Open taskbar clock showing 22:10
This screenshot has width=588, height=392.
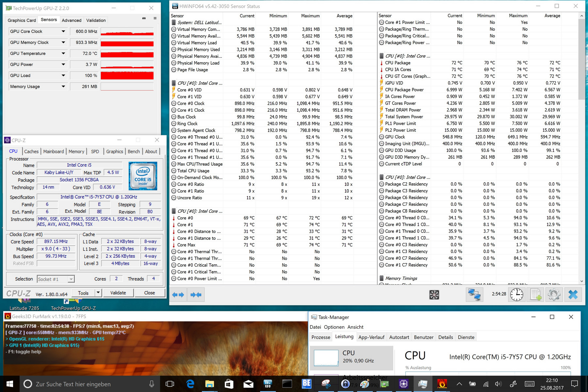click(552, 384)
